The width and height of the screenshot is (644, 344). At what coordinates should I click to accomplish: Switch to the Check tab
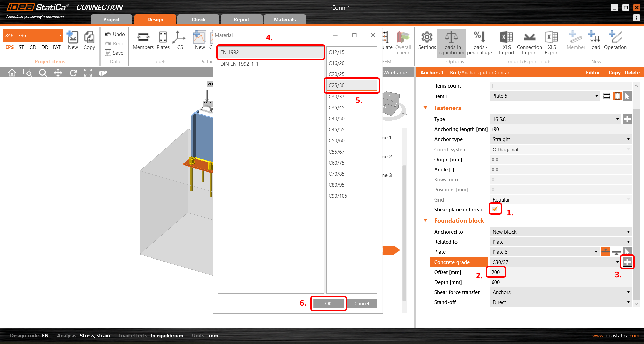click(x=198, y=20)
